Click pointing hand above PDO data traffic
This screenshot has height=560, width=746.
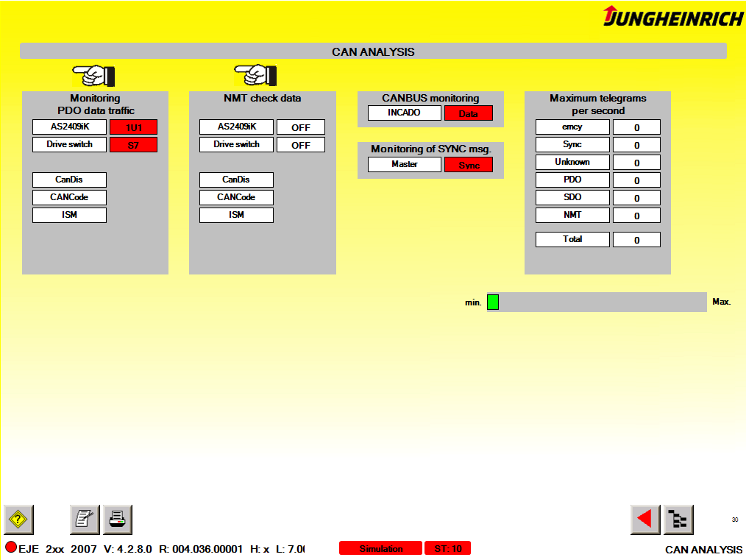click(x=93, y=75)
